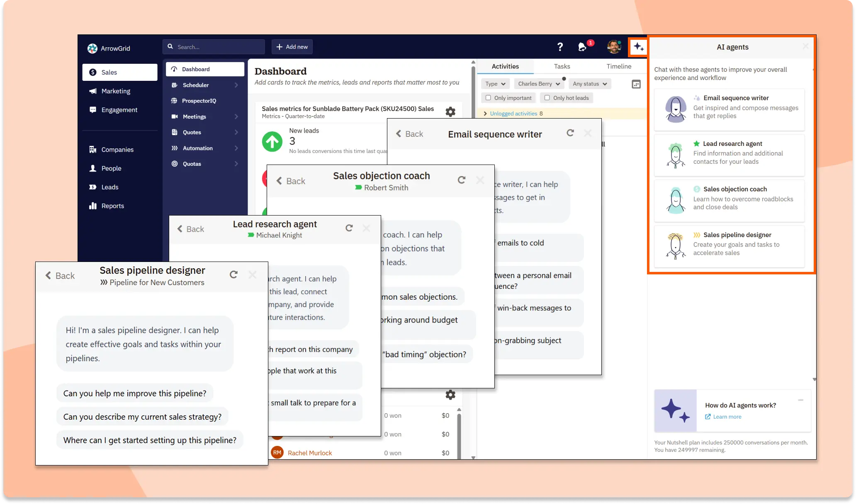
Task: Open the help question mark
Action: tap(560, 47)
